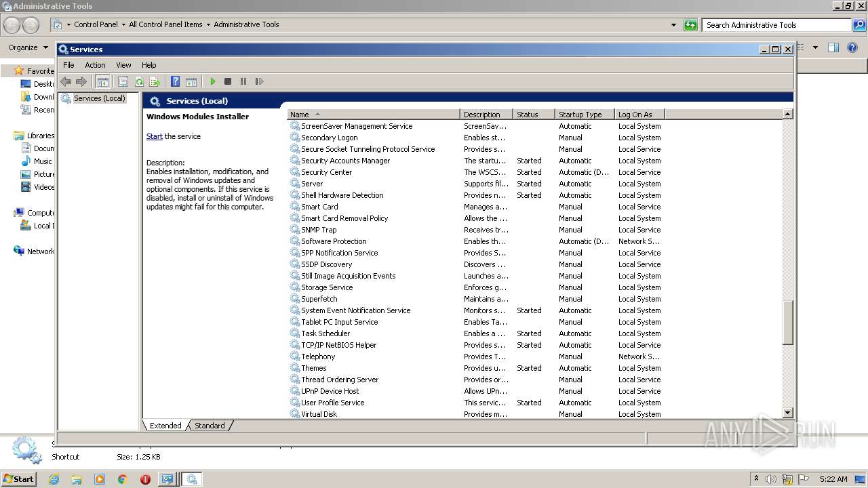Open Chrome from the taskbar

122,479
